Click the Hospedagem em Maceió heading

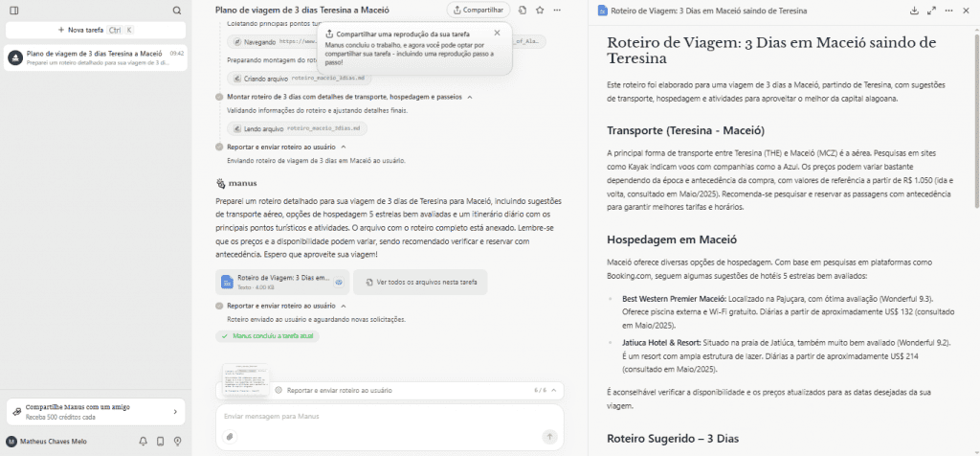[x=672, y=239]
